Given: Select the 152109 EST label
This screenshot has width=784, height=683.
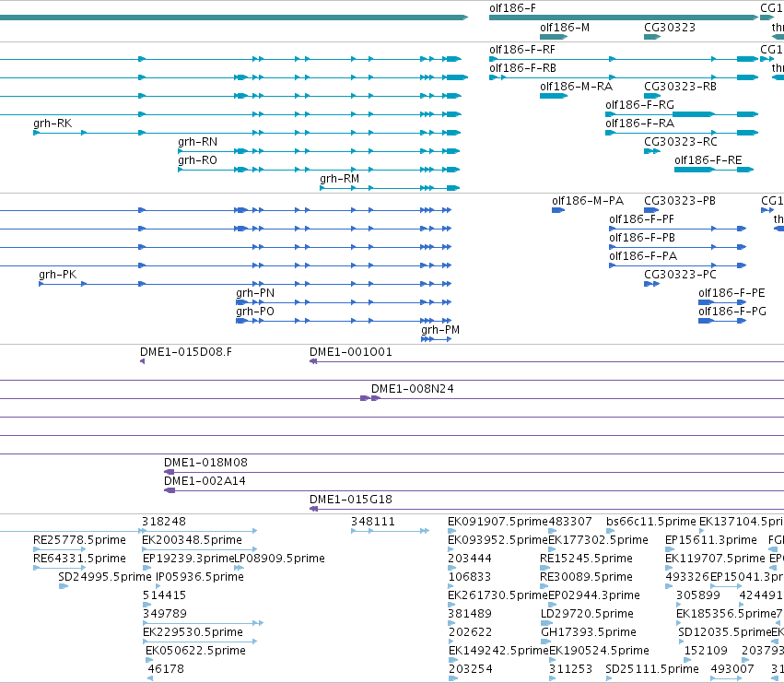Looking at the screenshot, I should [706, 651].
